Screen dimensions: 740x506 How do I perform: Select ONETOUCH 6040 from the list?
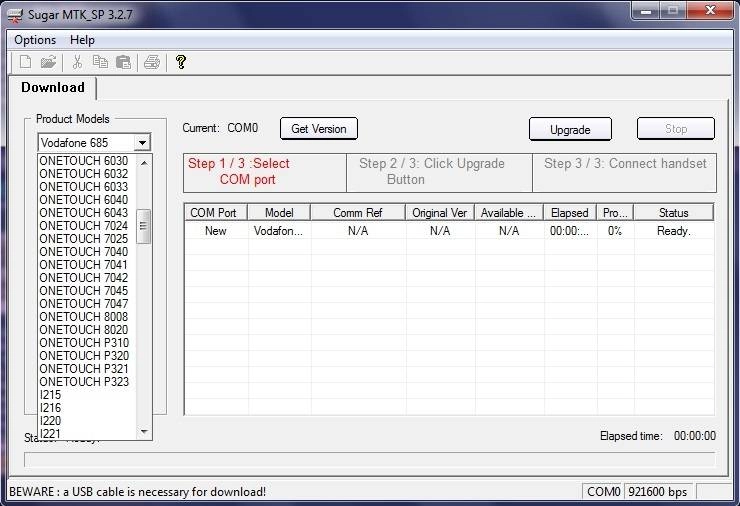pos(87,200)
